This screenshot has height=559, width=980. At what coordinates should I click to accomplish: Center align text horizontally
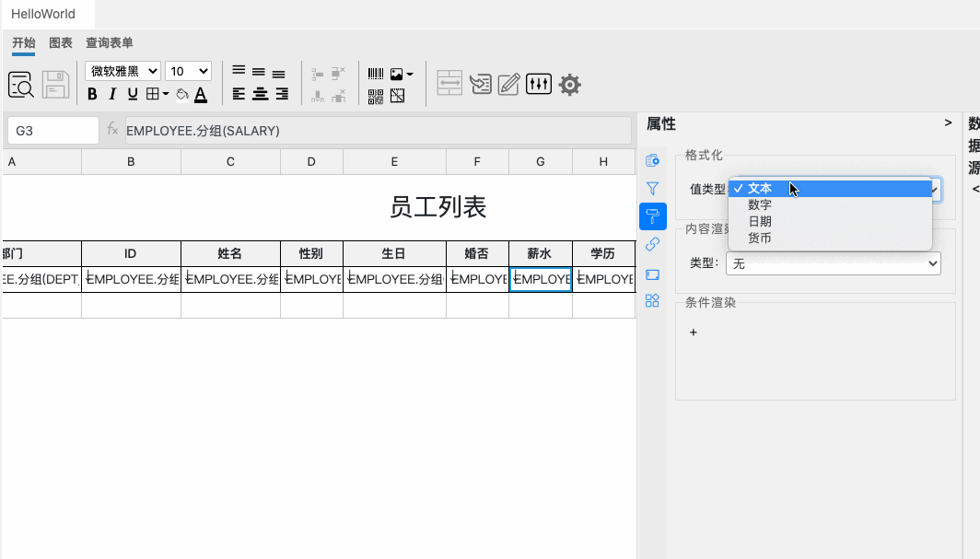tap(260, 94)
